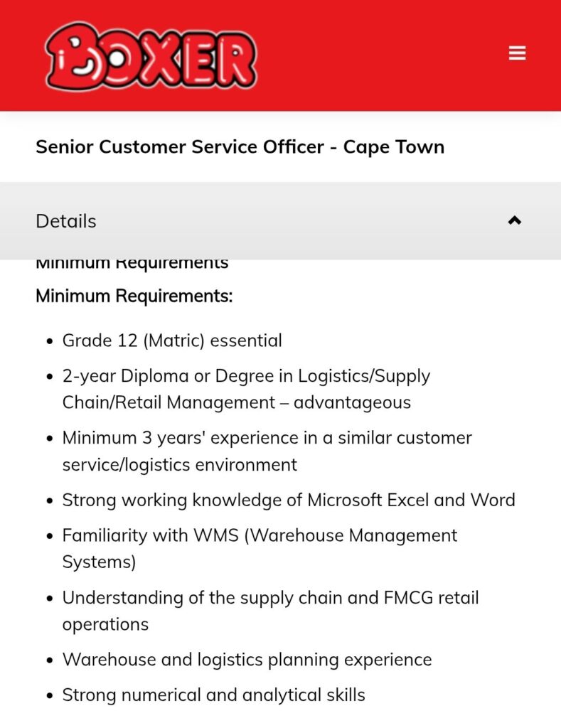Select the Grade 12 (Matric) essential item
The height and width of the screenshot is (728, 561).
click(x=172, y=341)
